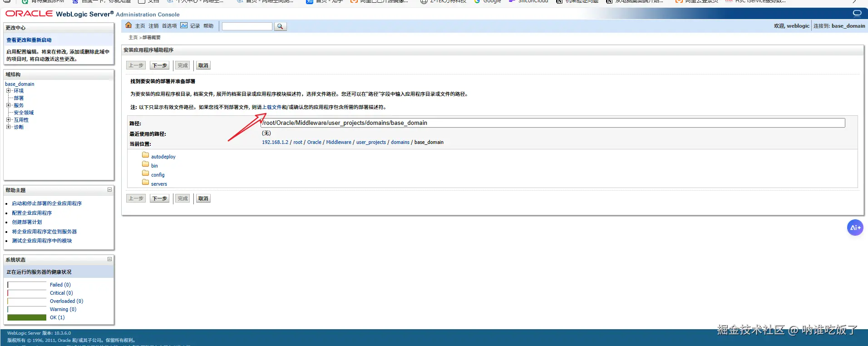Click the toolbar search input field
The width and height of the screenshot is (868, 346).
click(x=247, y=26)
